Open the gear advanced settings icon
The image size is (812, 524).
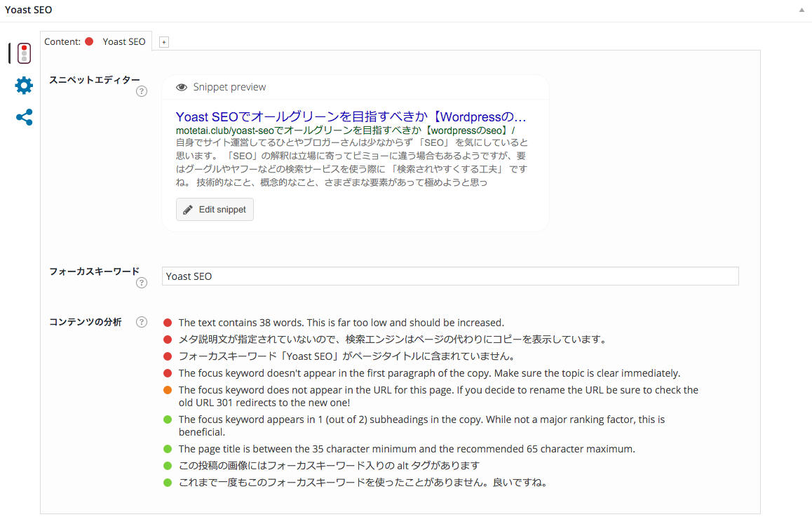coord(24,86)
